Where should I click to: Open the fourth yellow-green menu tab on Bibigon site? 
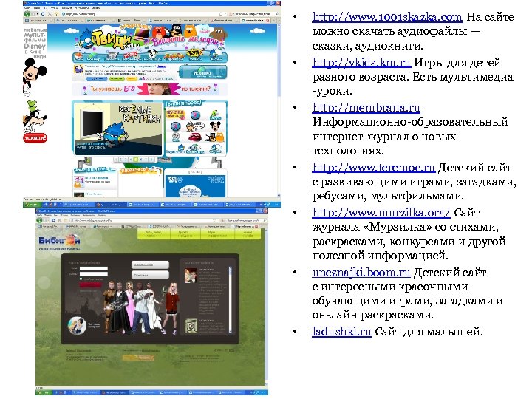point(248,234)
